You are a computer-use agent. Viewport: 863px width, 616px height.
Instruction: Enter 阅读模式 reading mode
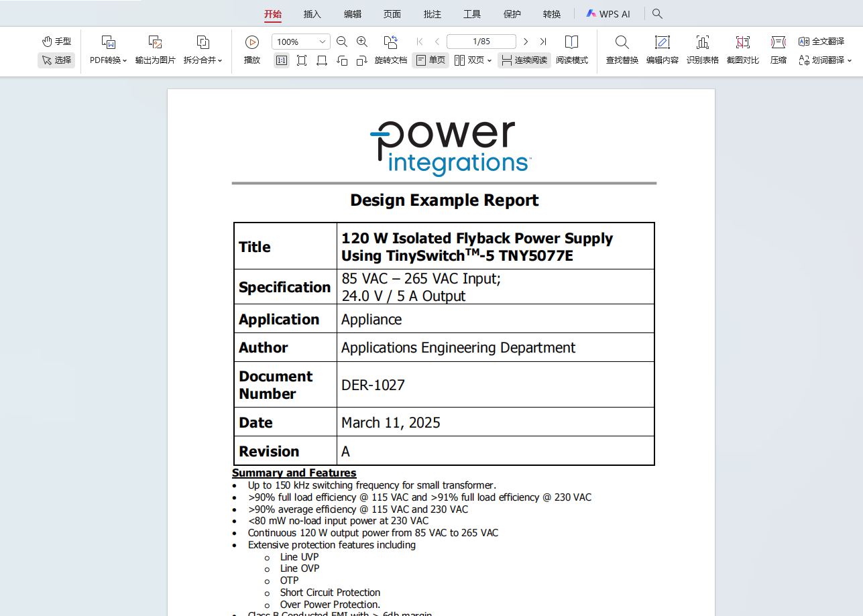pyautogui.click(x=572, y=50)
